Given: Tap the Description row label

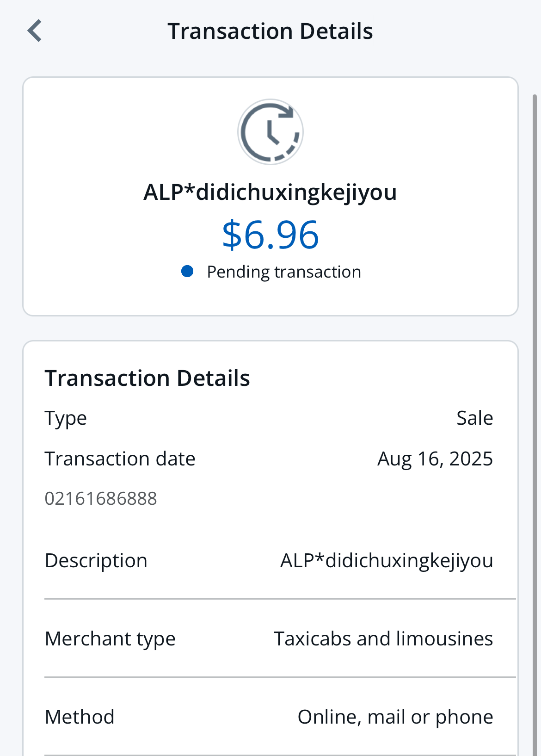Looking at the screenshot, I should click(x=96, y=561).
